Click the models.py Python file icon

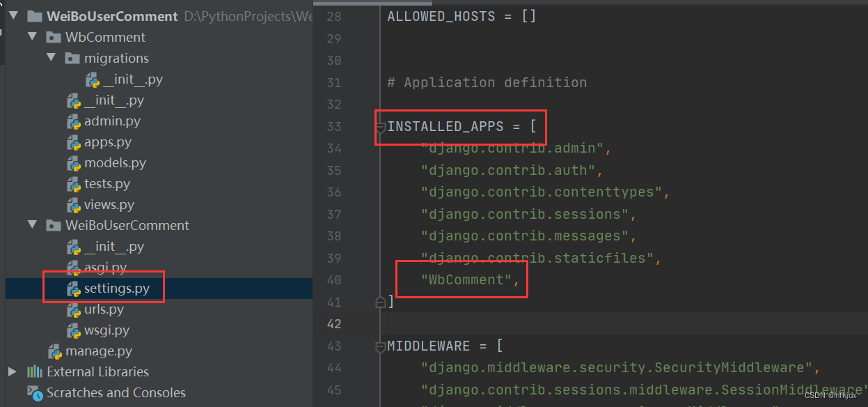click(x=74, y=163)
